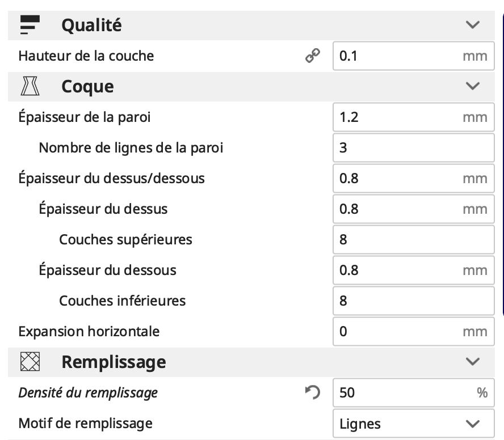The image size is (504, 440).
Task: Click the Remplissage infill pattern icon
Action: point(30,362)
